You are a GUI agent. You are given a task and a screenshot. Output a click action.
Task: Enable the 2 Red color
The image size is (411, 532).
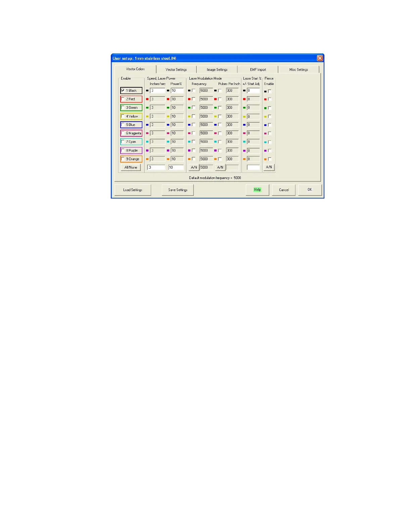(x=123, y=99)
